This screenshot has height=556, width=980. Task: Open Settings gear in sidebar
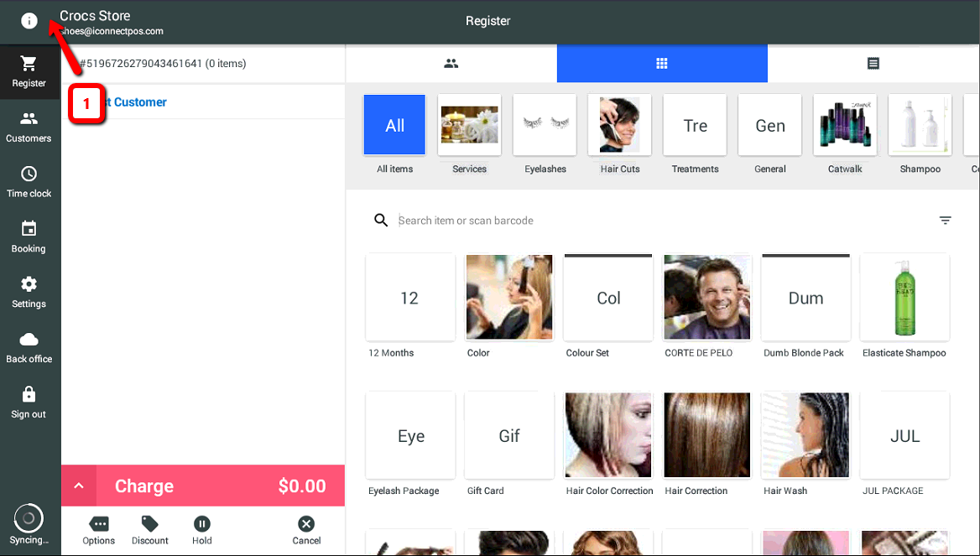tap(29, 293)
